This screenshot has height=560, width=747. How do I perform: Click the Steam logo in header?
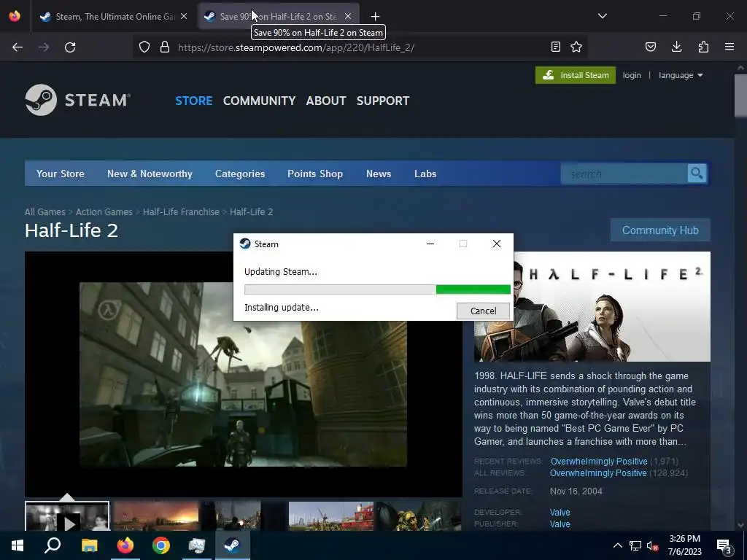pyautogui.click(x=77, y=100)
